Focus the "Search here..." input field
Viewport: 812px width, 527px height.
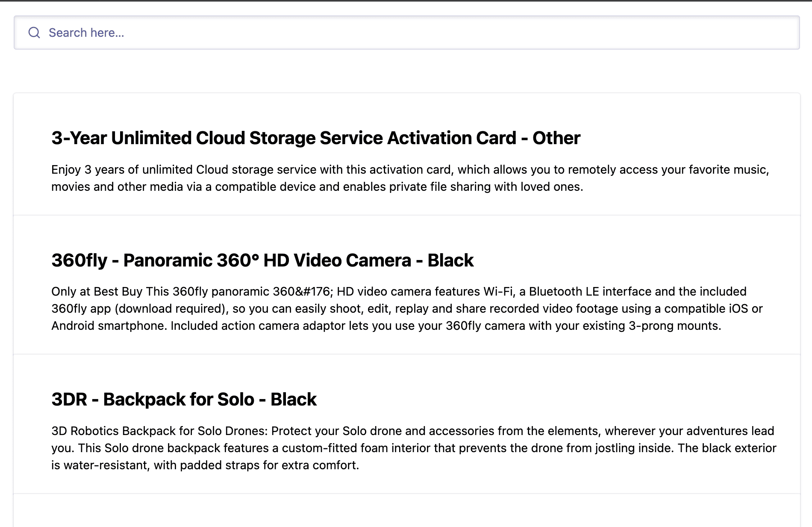click(x=410, y=33)
